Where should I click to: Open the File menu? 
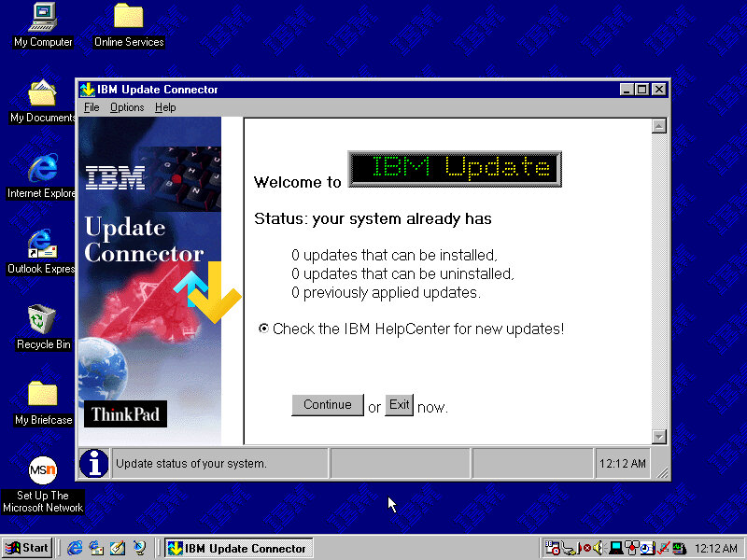coord(92,107)
